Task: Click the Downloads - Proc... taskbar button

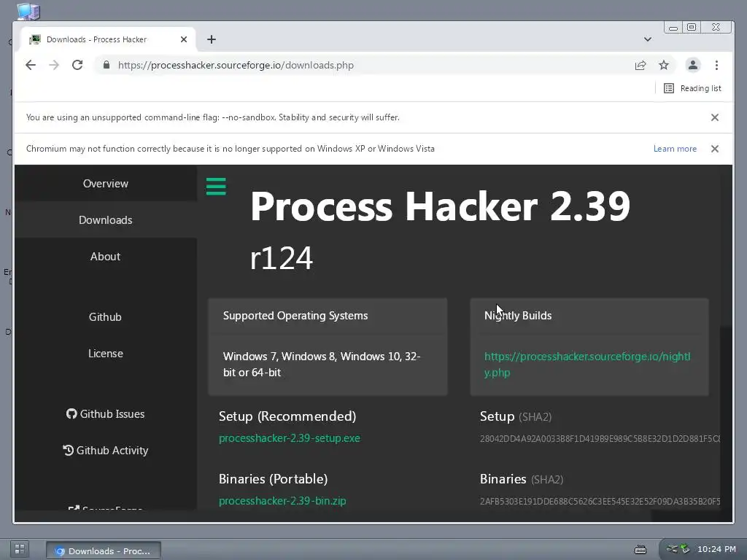Action: (x=104, y=551)
